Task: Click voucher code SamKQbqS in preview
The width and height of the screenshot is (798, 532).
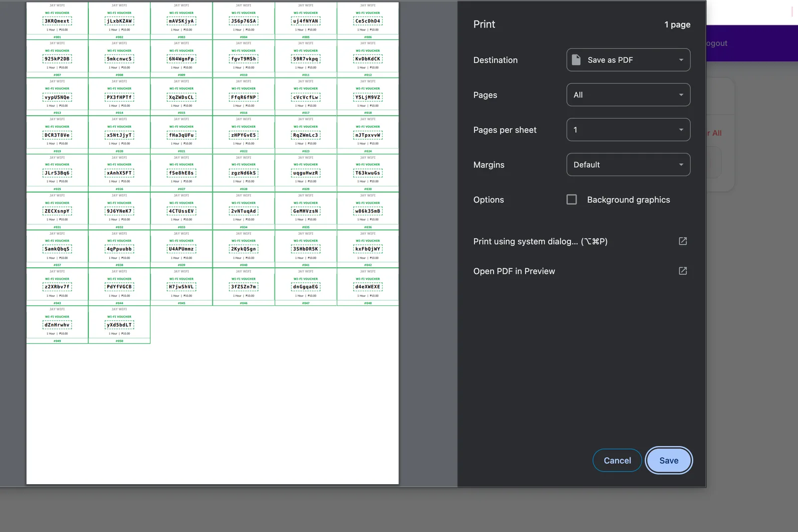Action: coord(57,249)
